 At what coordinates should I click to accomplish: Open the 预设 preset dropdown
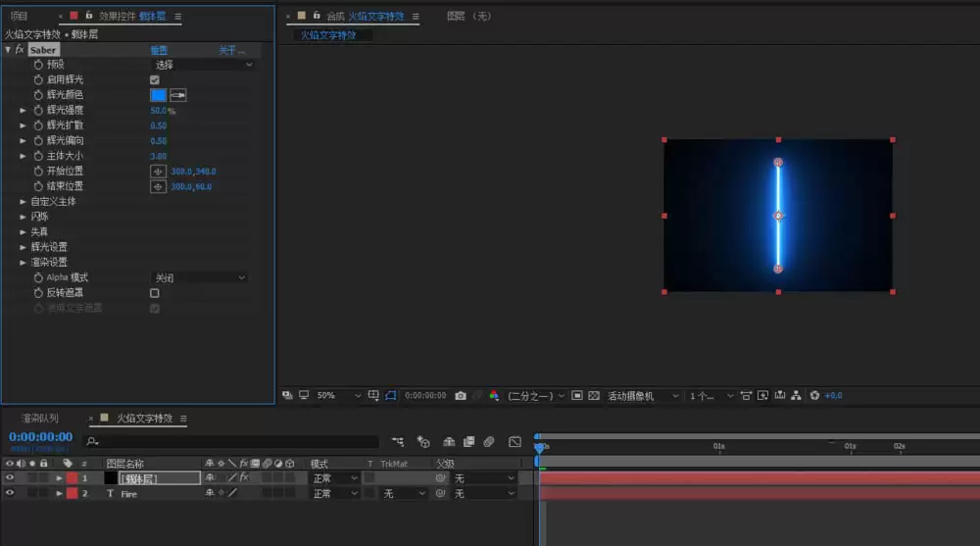click(x=203, y=65)
